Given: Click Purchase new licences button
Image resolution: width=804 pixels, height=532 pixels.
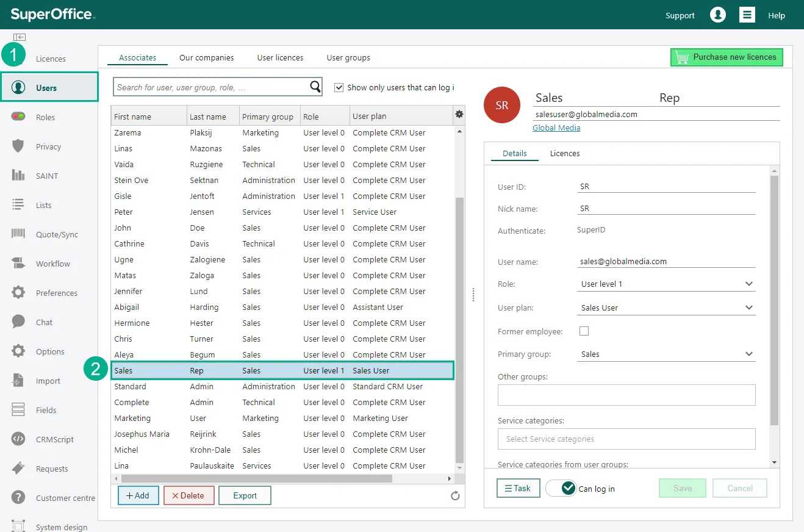Looking at the screenshot, I should click(x=727, y=57).
